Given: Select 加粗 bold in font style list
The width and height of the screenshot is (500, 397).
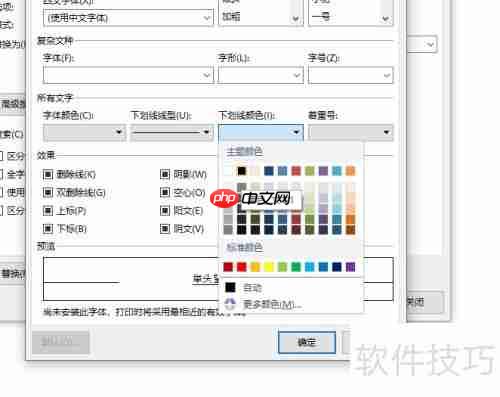Looking at the screenshot, I should pyautogui.click(x=231, y=16).
